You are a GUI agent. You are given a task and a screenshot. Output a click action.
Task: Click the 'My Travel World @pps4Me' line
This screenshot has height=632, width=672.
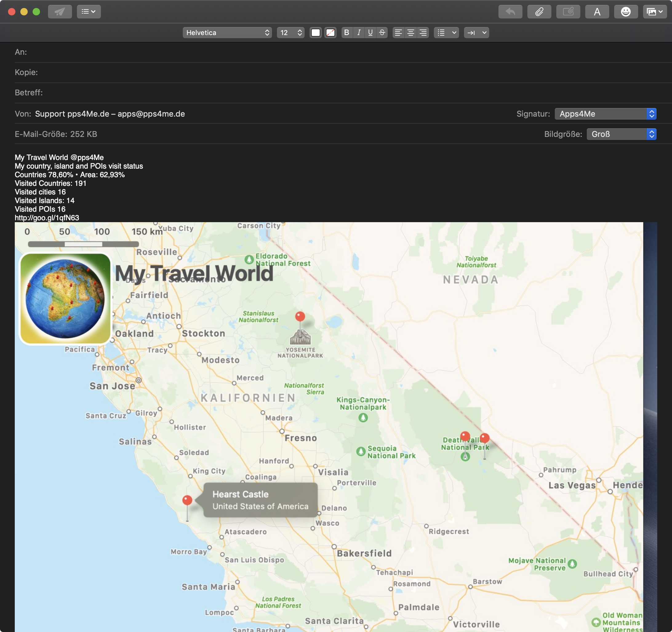click(59, 158)
